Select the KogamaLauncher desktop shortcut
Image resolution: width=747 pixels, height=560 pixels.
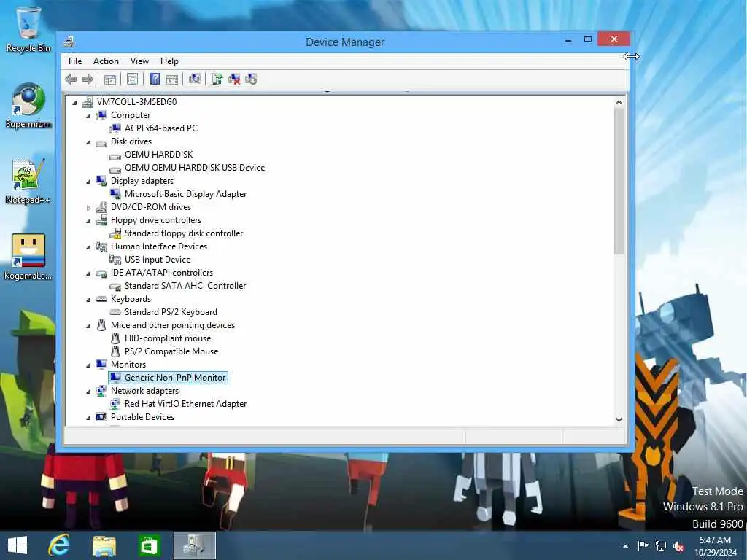pyautogui.click(x=28, y=257)
